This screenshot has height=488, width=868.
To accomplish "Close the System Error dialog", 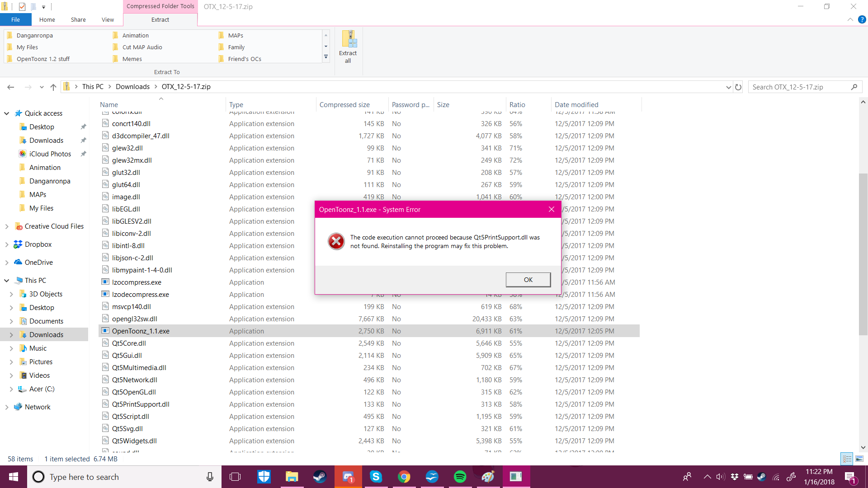I will point(551,209).
